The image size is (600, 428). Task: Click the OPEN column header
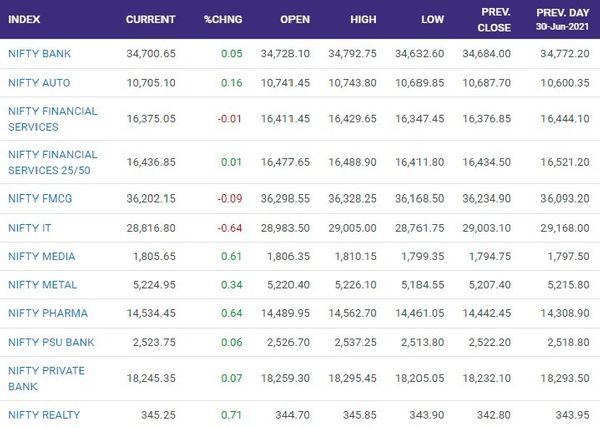tap(295, 20)
